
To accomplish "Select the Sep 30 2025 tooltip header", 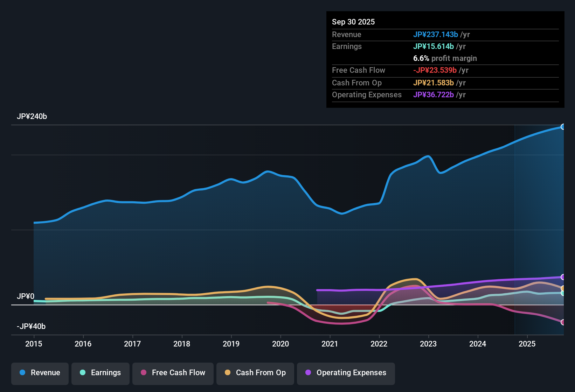I will click(353, 22).
